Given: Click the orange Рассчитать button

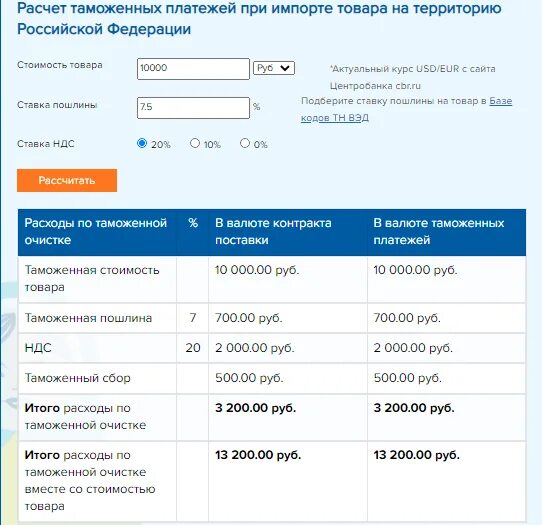Looking at the screenshot, I should (x=67, y=180).
